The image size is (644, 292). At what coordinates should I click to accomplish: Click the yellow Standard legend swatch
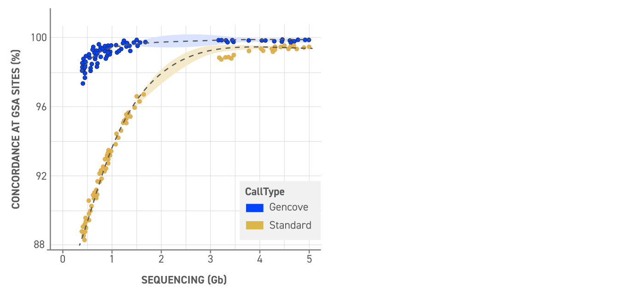pyautogui.click(x=254, y=225)
